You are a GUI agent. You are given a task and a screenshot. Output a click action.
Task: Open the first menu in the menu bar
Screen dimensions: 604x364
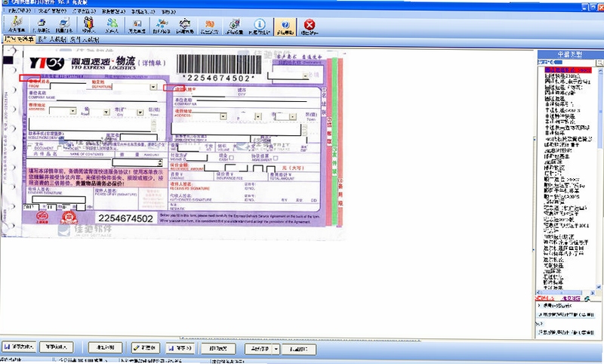[x=20, y=11]
